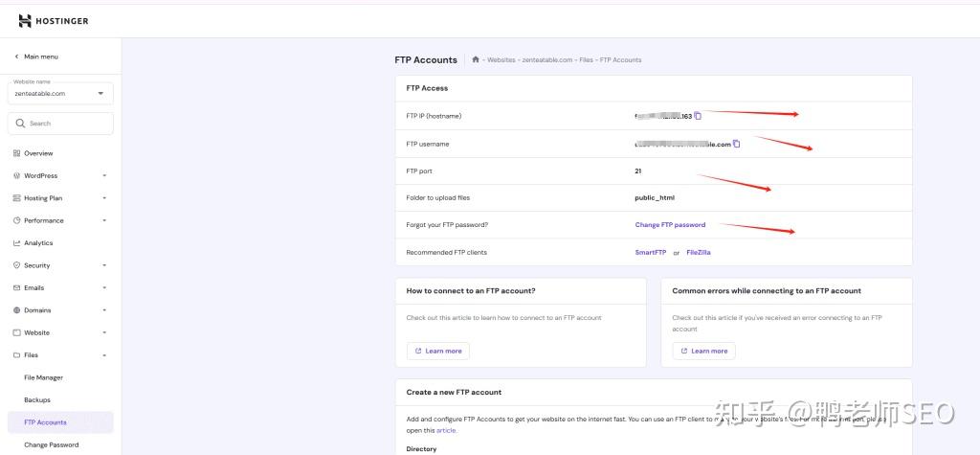Expand the Hosting Plan section
980x455 pixels.
104,198
